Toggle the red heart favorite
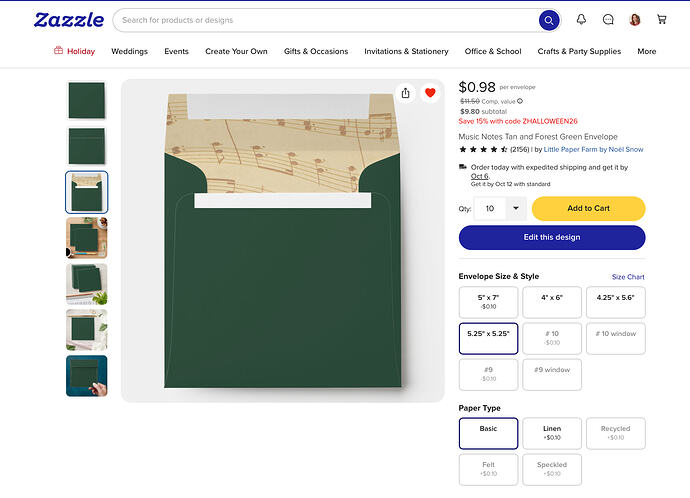The height and width of the screenshot is (498, 690). coord(430,93)
